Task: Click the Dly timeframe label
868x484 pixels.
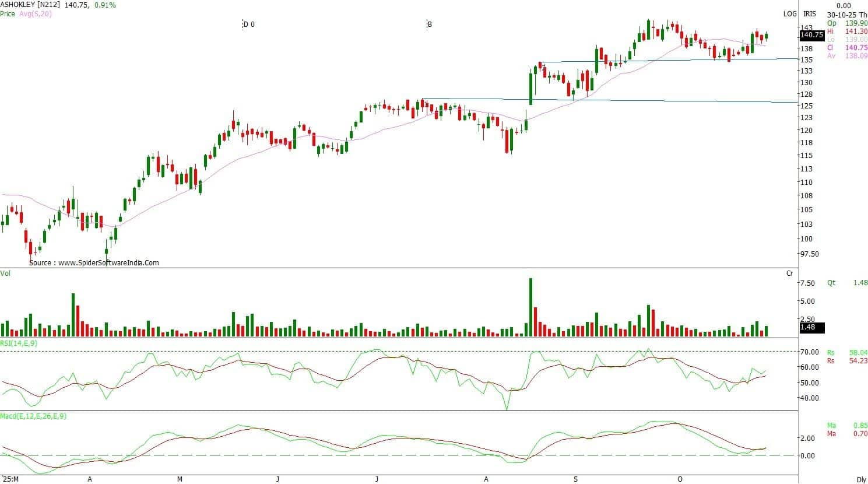Action: point(861,479)
